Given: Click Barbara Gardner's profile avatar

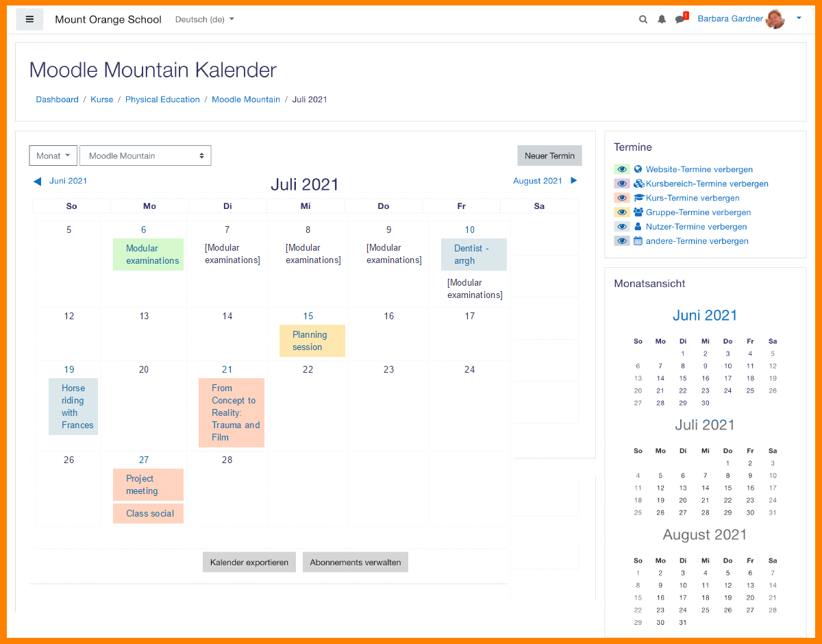Looking at the screenshot, I should click(x=775, y=19).
